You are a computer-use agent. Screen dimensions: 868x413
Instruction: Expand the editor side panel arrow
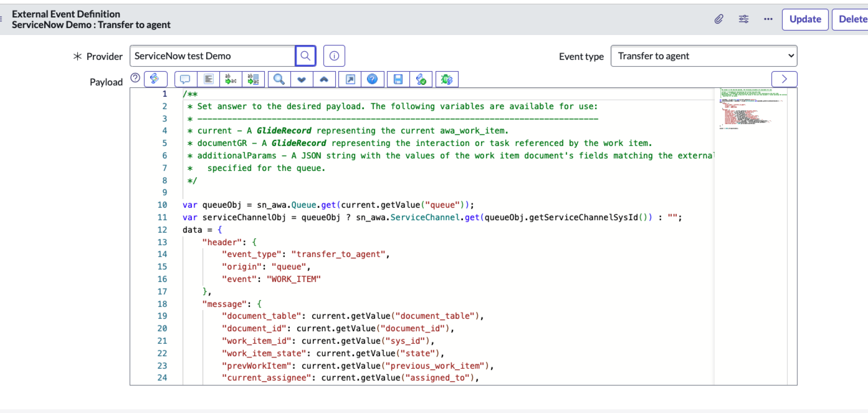tap(784, 79)
